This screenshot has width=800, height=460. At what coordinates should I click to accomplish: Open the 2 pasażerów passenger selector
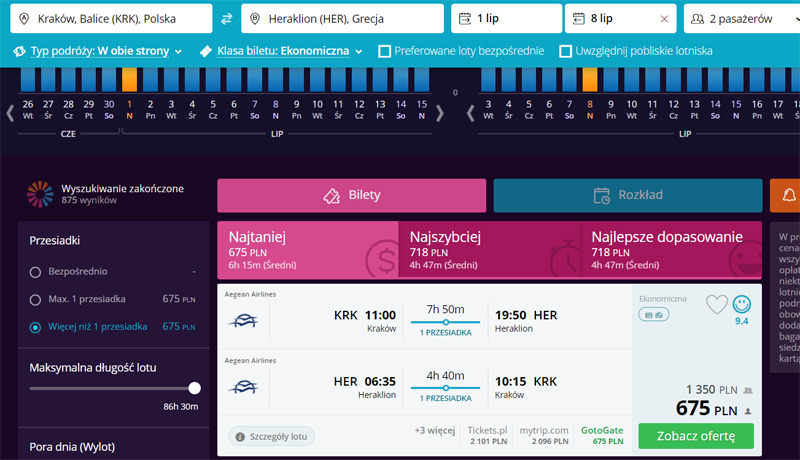(x=742, y=19)
